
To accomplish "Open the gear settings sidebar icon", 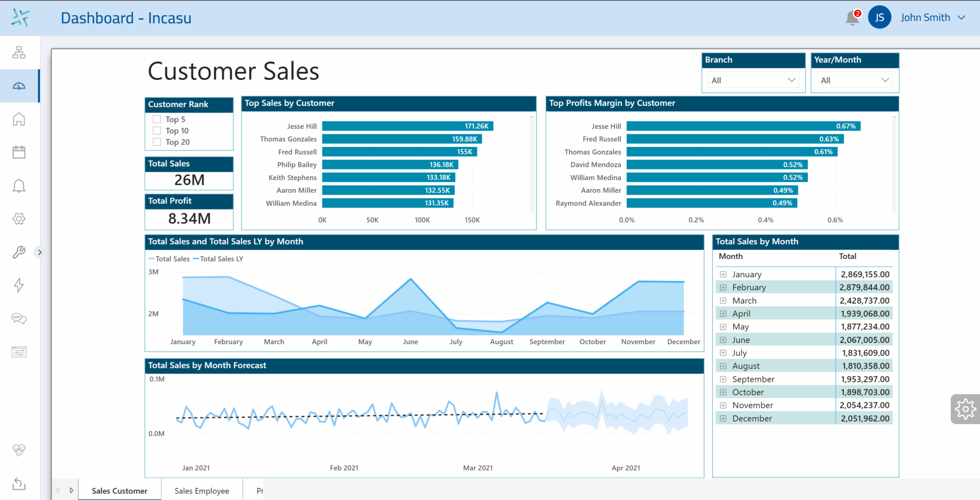I will [x=19, y=219].
